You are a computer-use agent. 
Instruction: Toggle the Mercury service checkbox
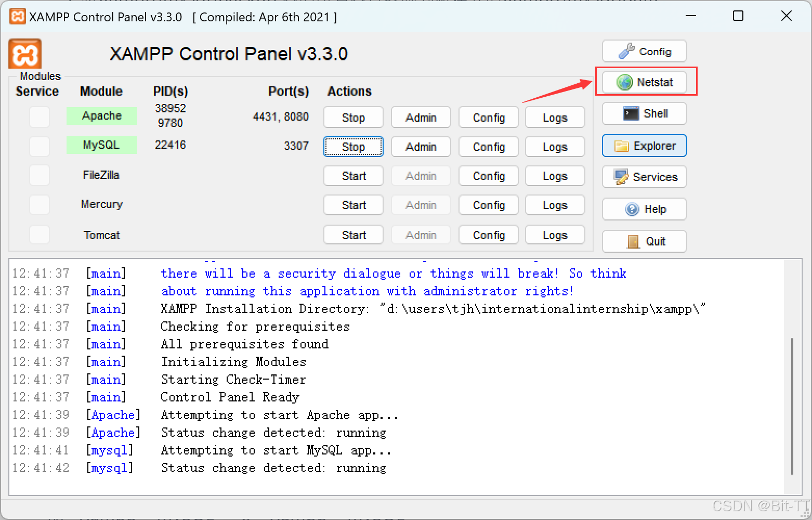point(40,204)
